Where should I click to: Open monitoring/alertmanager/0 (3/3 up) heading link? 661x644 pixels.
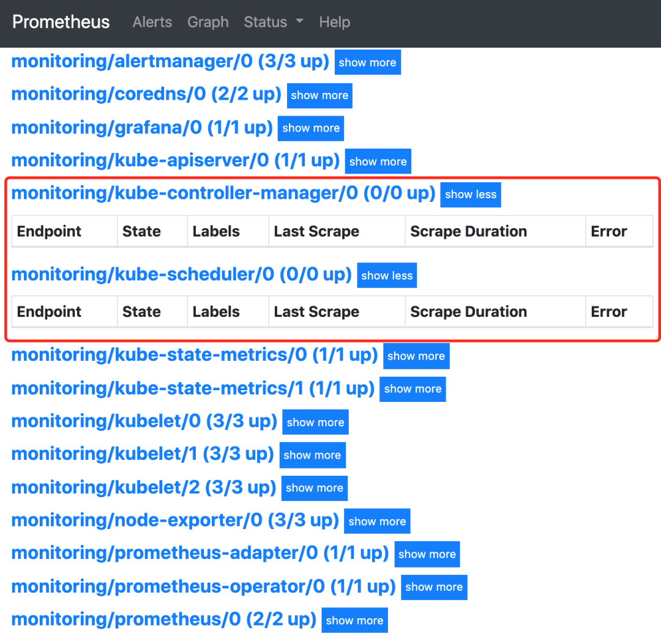click(170, 62)
